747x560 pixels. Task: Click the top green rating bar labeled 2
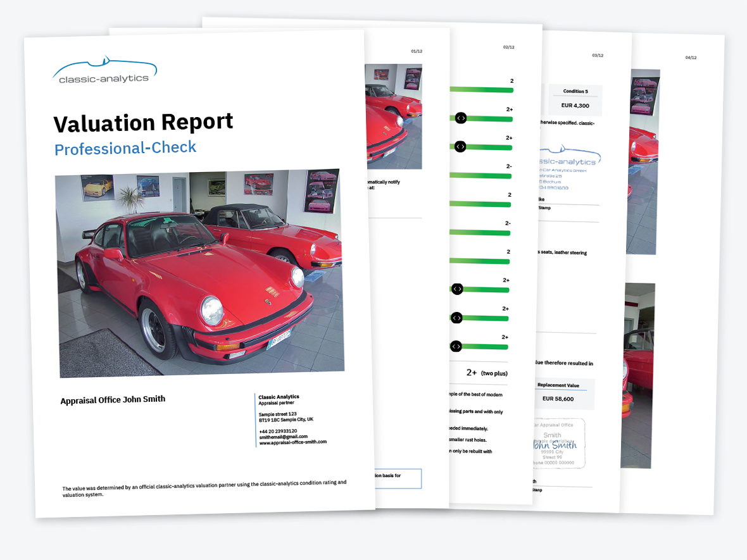coord(481,90)
